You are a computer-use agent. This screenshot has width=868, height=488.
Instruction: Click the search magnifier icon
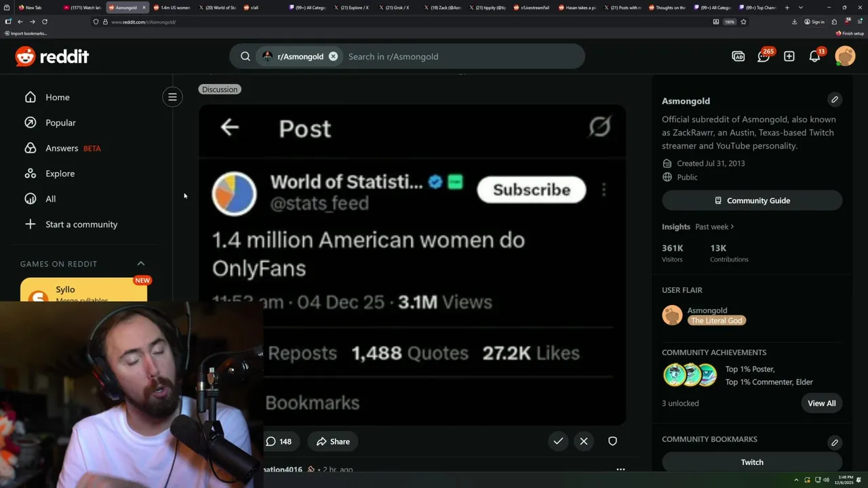pos(245,56)
